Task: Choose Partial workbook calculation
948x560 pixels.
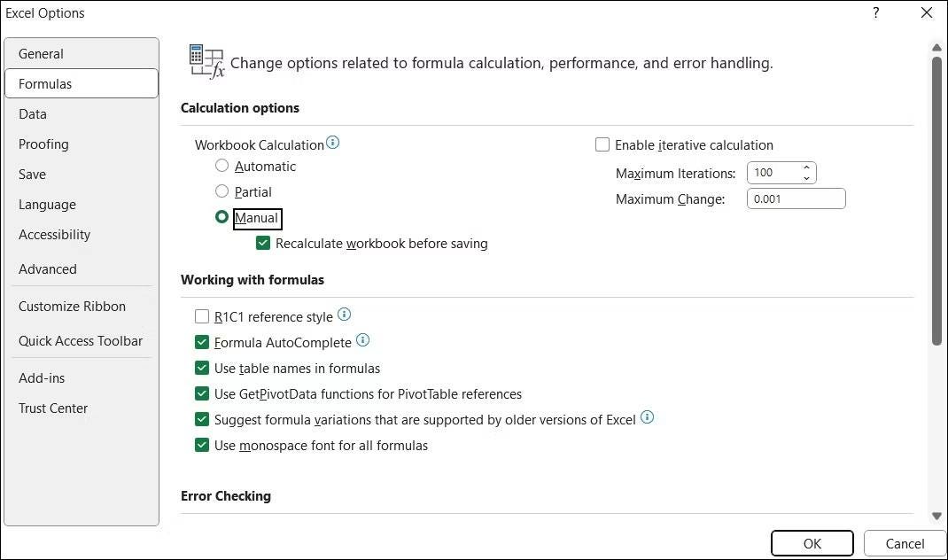Action: point(221,191)
